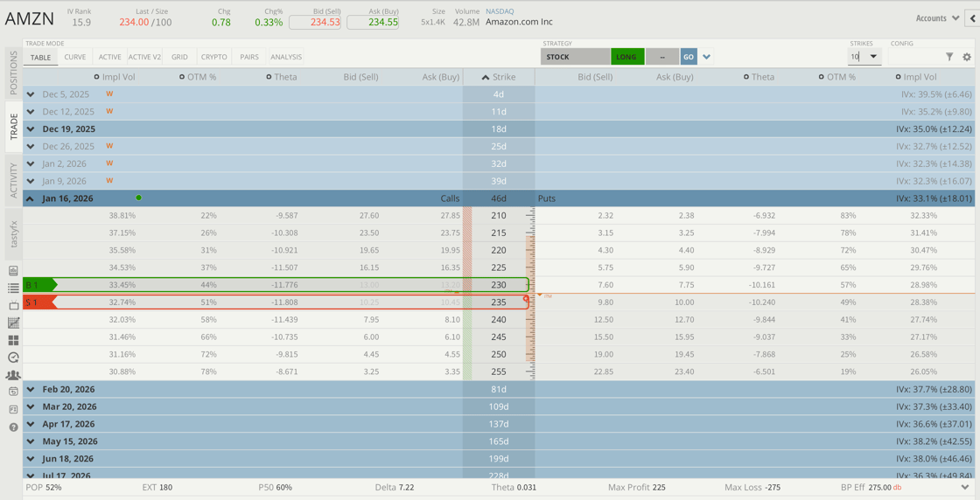Switch to the GRID trade mode tab
The width and height of the screenshot is (980, 500).
[x=180, y=57]
